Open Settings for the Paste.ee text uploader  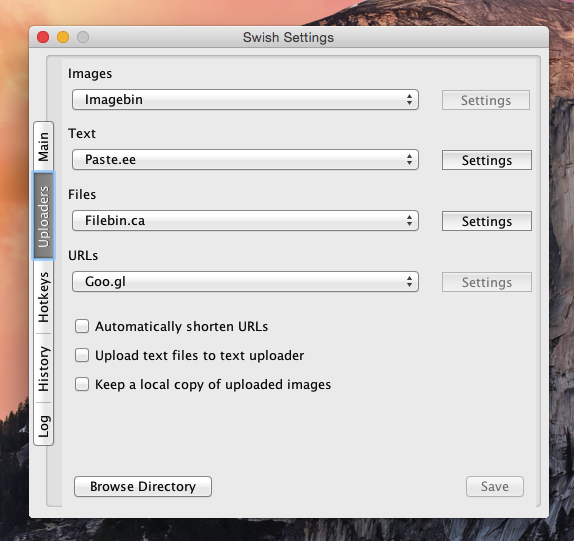[487, 160]
